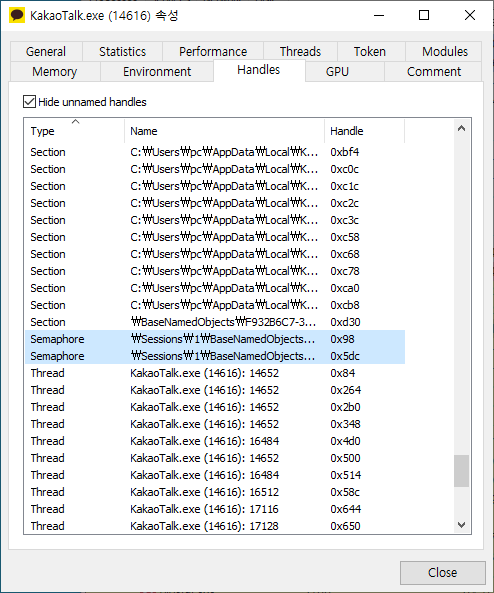Select Section row with handle 0xc0c

215,169
